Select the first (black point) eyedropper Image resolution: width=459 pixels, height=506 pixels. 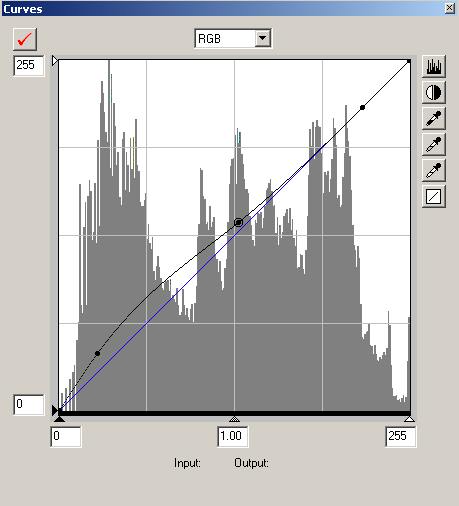(x=433, y=118)
